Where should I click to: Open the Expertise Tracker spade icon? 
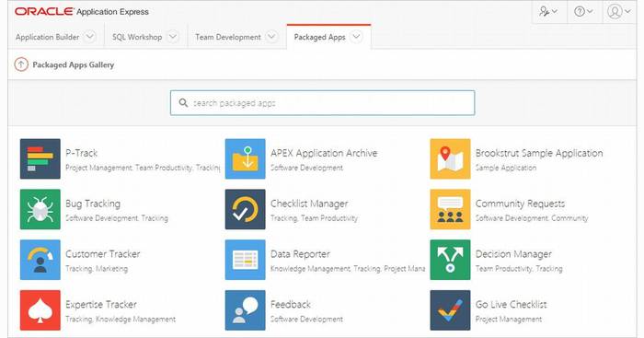[x=40, y=310]
